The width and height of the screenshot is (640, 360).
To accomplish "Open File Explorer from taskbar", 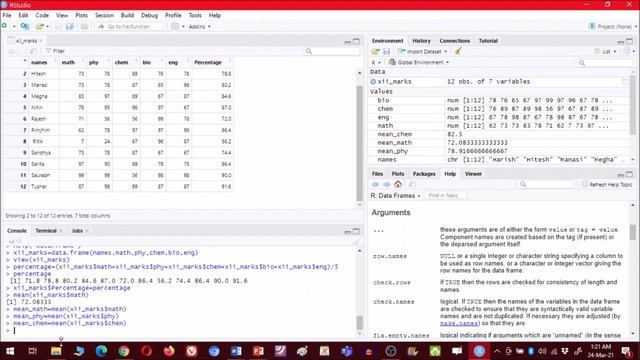I will click(x=56, y=351).
